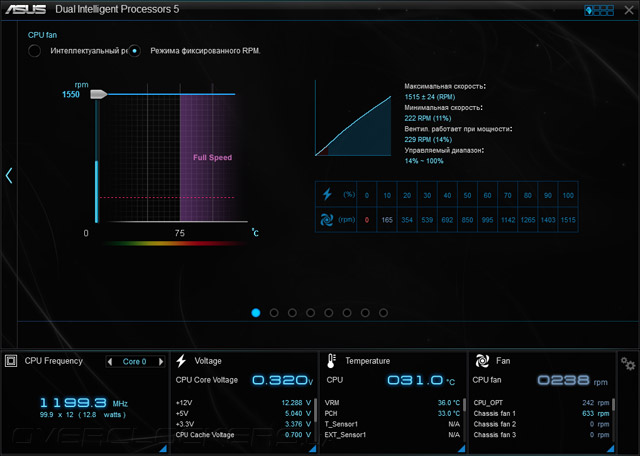
Task: Select third page indicator dot
Action: [292, 313]
